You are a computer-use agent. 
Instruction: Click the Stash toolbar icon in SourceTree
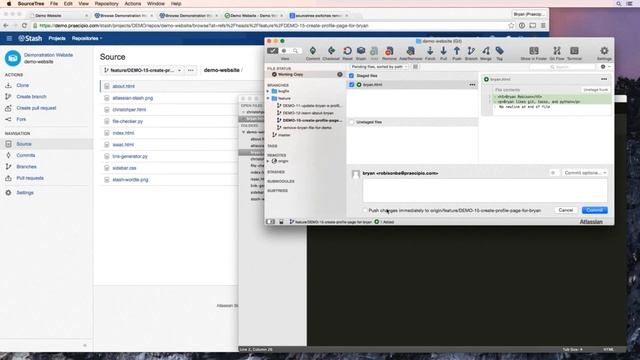point(361,51)
